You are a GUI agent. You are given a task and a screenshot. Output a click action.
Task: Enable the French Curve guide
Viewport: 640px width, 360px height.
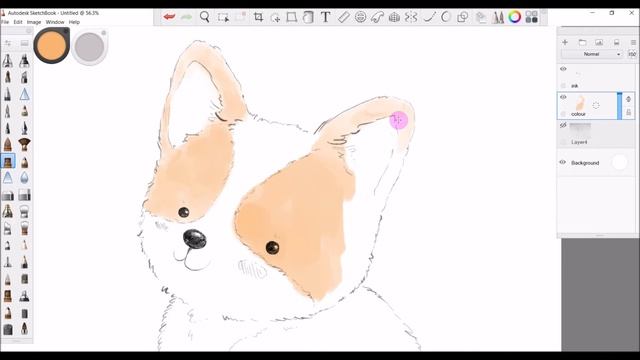[x=378, y=17]
